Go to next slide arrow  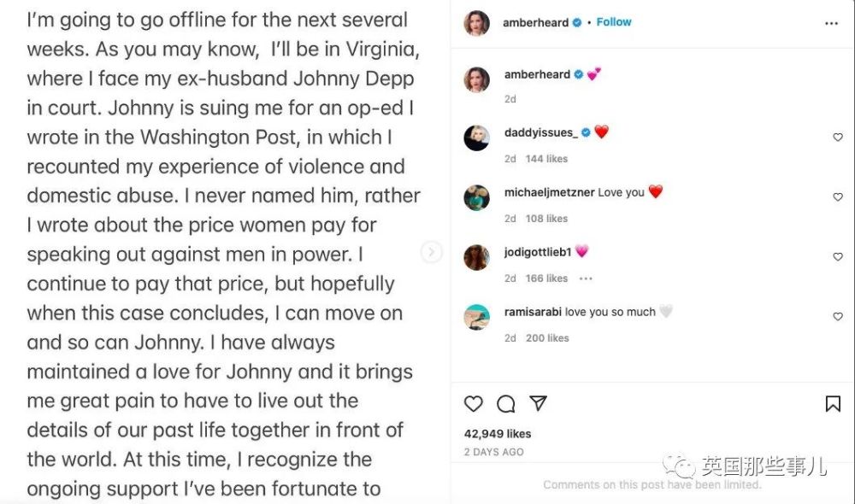(x=431, y=252)
